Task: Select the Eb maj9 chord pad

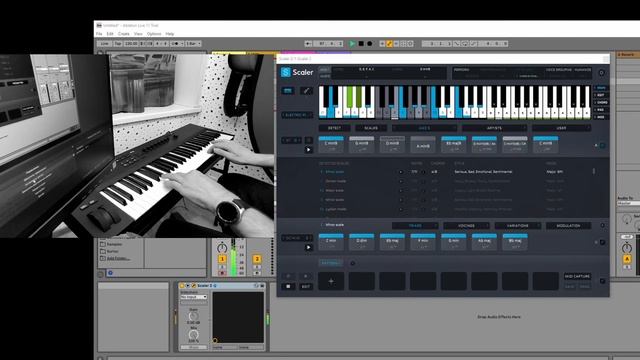Action: point(453,144)
